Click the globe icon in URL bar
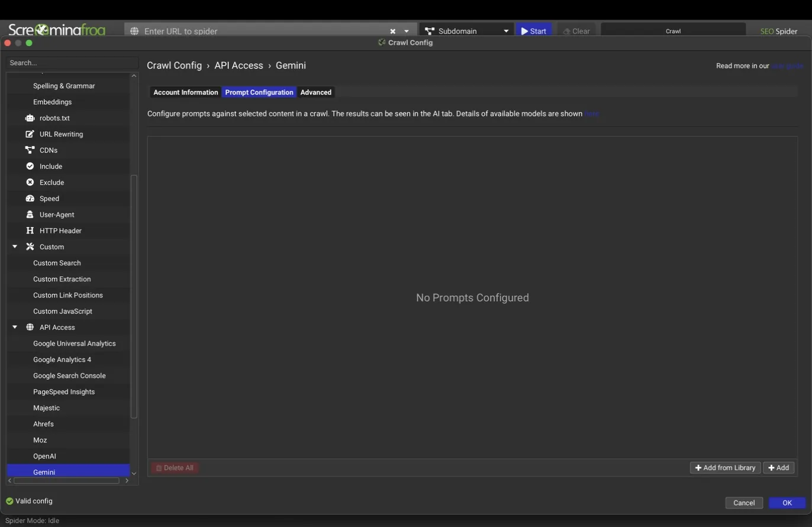The height and width of the screenshot is (527, 812). point(134,31)
